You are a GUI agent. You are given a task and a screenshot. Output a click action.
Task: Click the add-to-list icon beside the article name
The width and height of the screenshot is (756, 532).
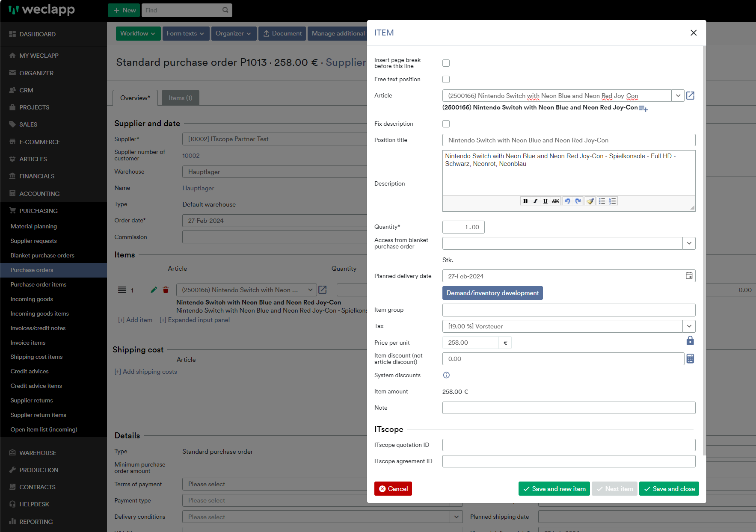(x=643, y=109)
